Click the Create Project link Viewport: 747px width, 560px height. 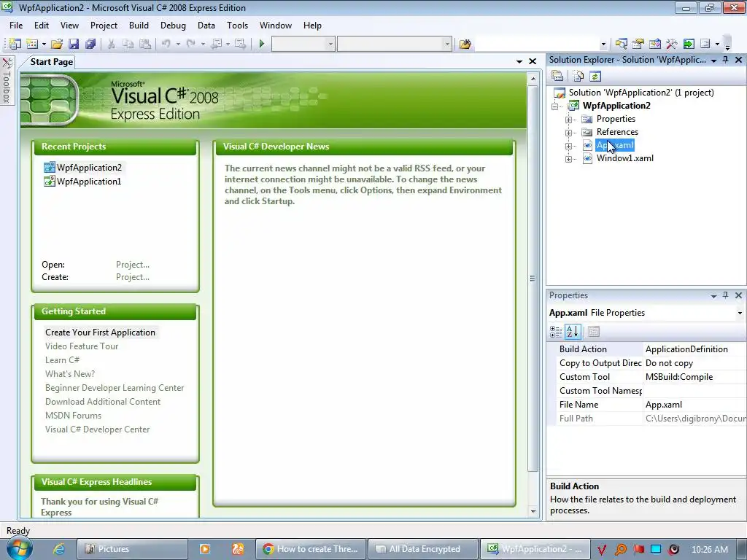tap(133, 277)
